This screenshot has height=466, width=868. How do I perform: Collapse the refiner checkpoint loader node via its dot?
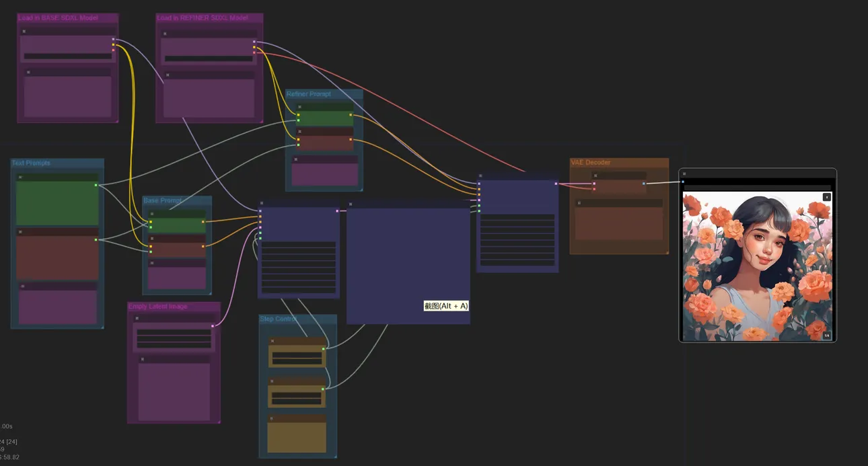coord(164,33)
